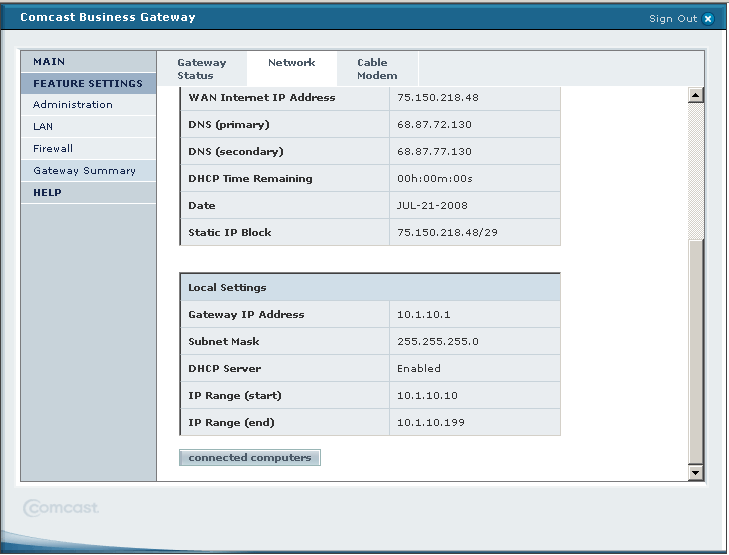
Task: Click the Gateway IP Address label
Action: tap(246, 315)
